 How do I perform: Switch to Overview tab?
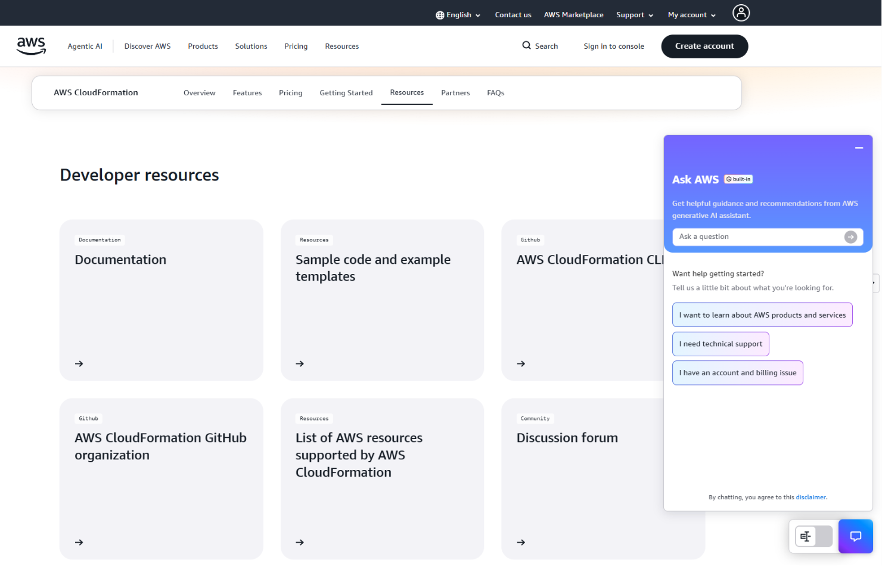200,93
